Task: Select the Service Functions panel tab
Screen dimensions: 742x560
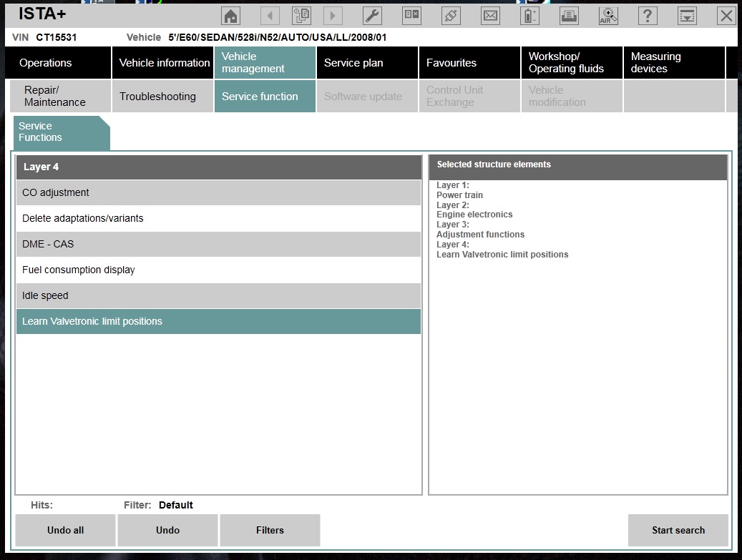Action: [x=62, y=132]
